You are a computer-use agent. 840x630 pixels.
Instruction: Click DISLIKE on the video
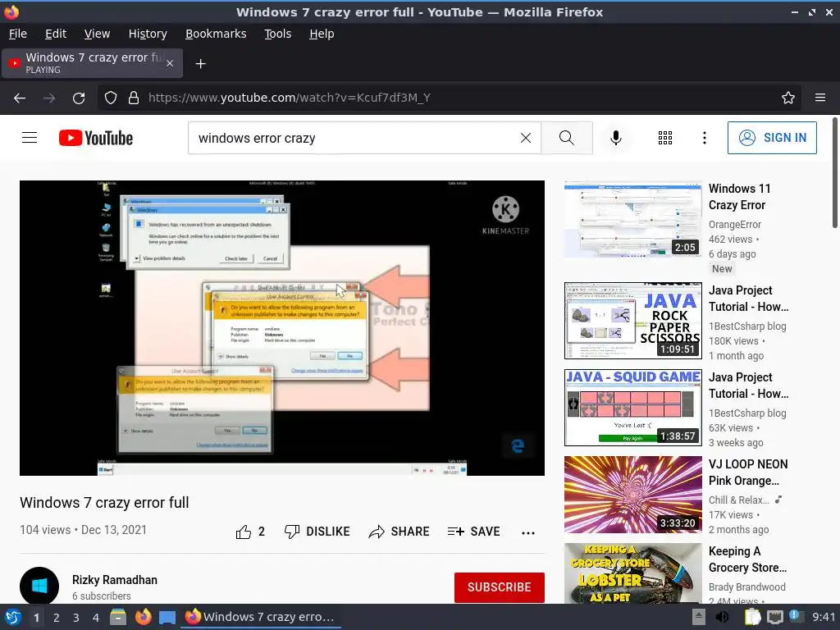tap(317, 532)
